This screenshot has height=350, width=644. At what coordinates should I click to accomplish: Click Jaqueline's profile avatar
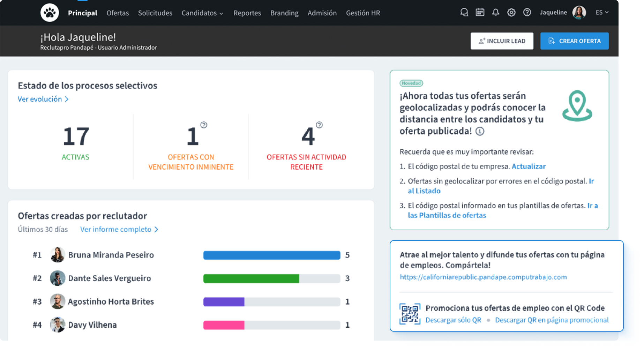tap(579, 13)
